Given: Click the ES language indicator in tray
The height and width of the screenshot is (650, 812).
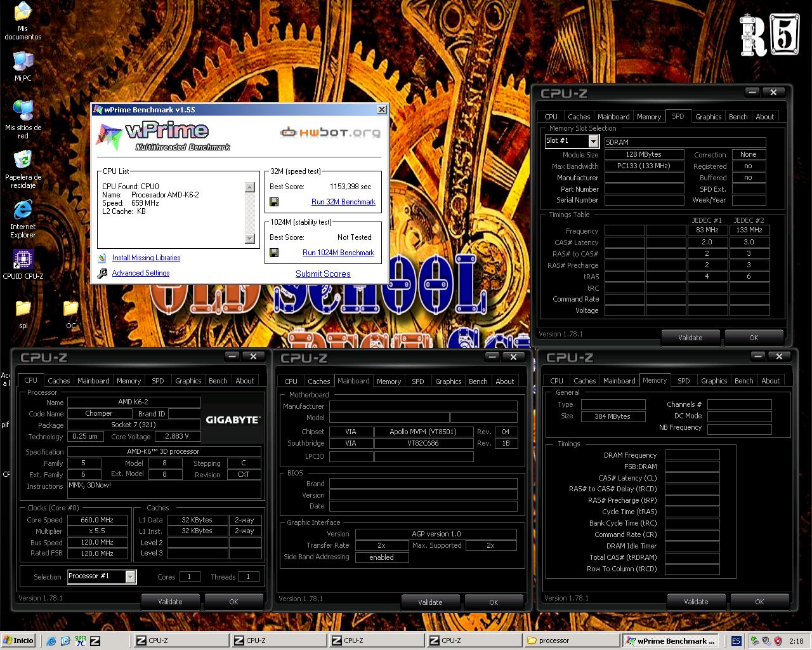Looking at the screenshot, I should point(736,641).
